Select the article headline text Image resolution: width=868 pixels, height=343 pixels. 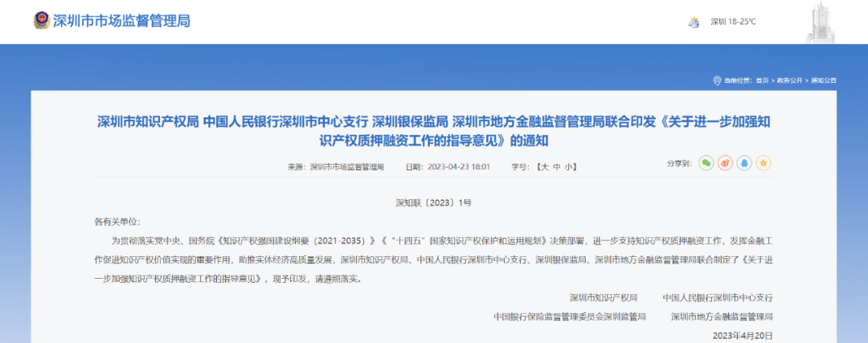[434, 131]
